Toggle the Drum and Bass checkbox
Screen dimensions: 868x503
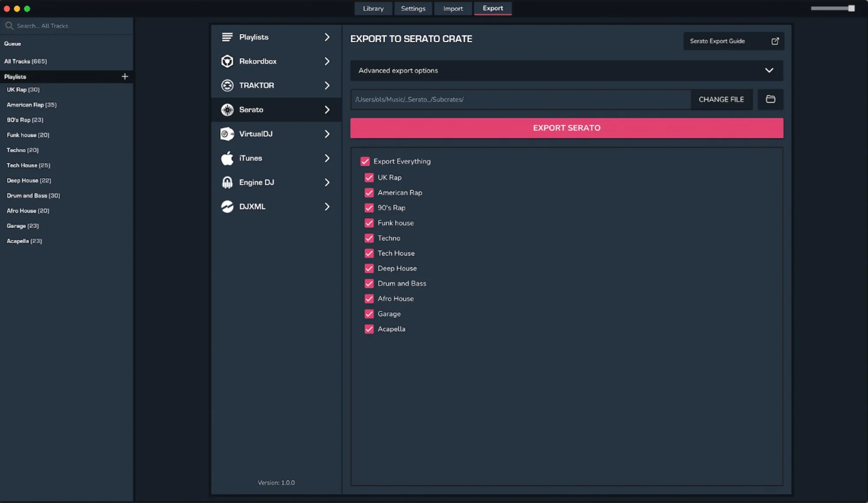tap(369, 283)
